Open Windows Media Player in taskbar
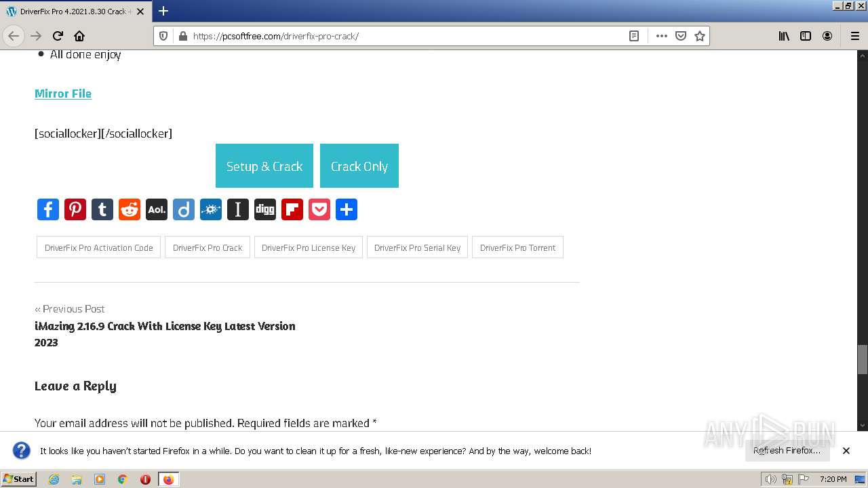The image size is (868, 488). 100,479
